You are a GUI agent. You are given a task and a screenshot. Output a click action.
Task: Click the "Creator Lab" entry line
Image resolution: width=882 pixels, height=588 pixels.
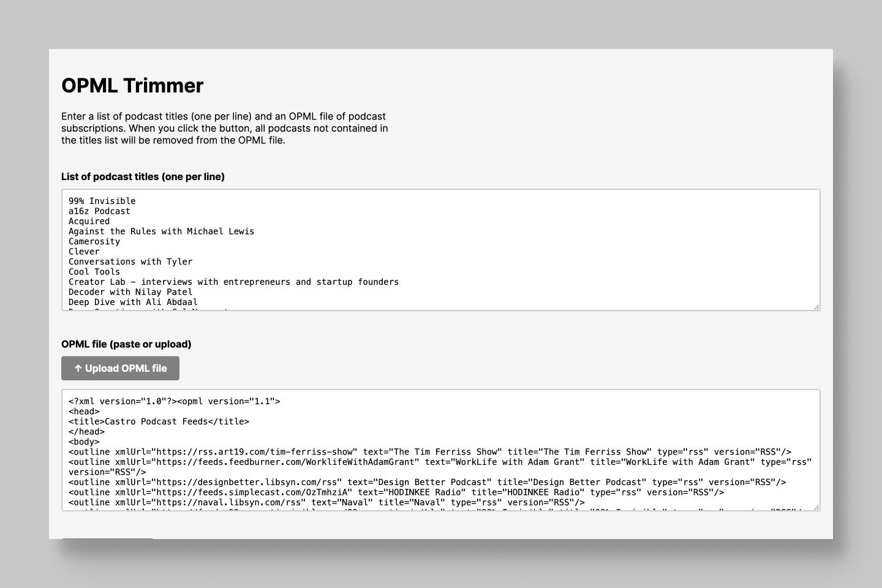(x=233, y=282)
